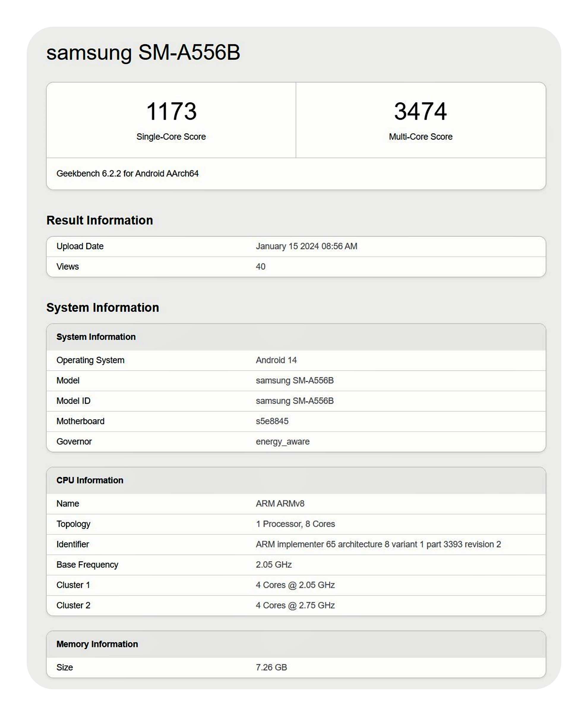This screenshot has width=588, height=716.
Task: Select the ARM ARMv8 name value
Action: [x=280, y=504]
